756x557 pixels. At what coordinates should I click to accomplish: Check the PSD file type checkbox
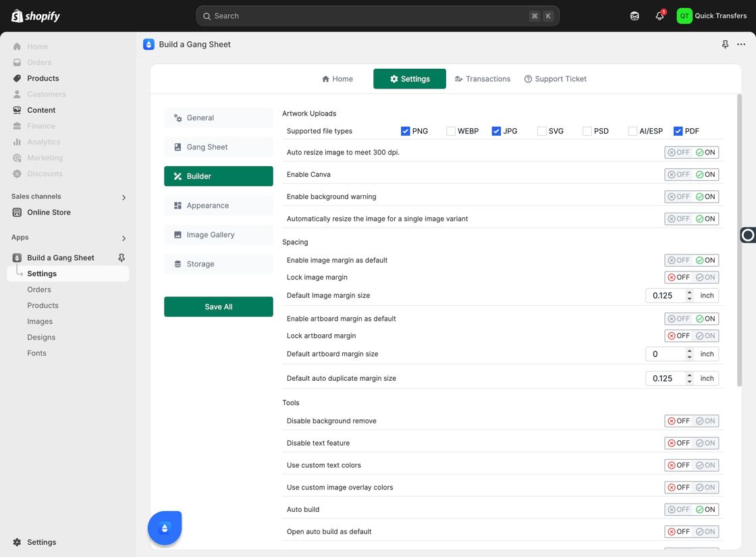pyautogui.click(x=587, y=131)
